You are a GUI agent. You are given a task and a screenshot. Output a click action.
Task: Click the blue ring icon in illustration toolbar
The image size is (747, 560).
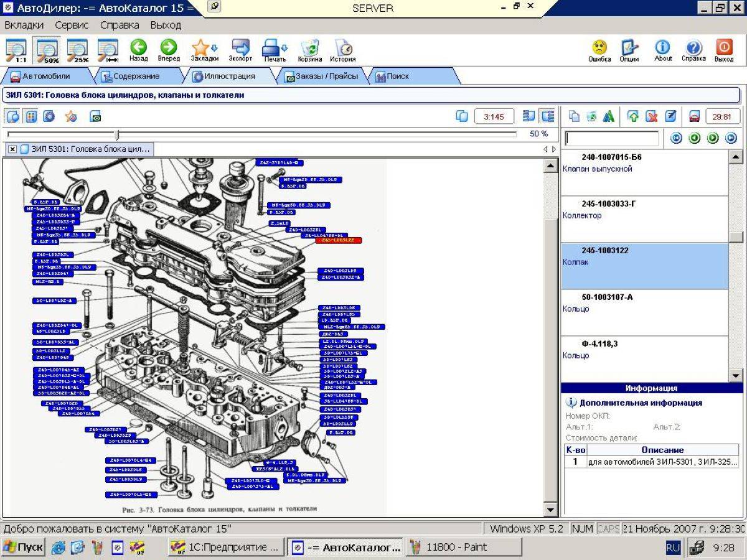pos(49,116)
